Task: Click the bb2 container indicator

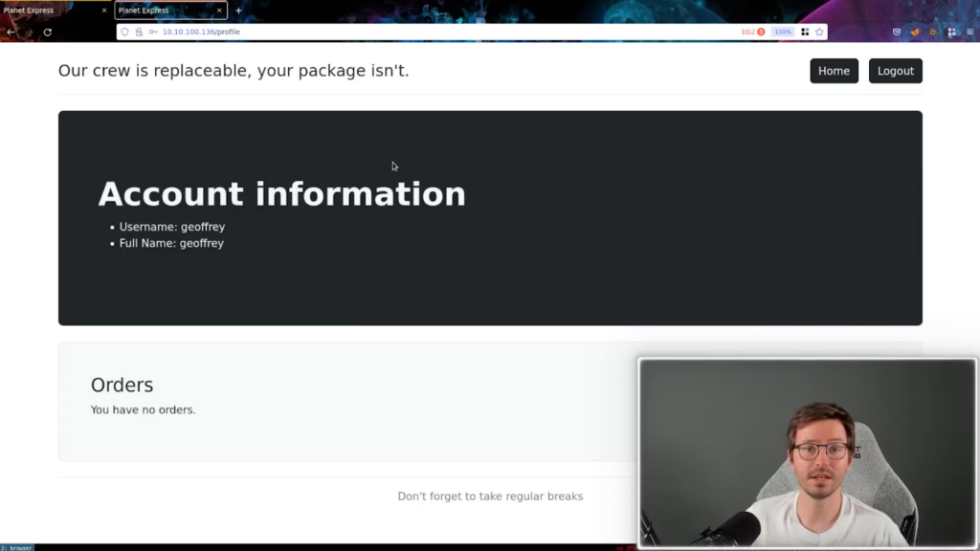Action: [753, 32]
